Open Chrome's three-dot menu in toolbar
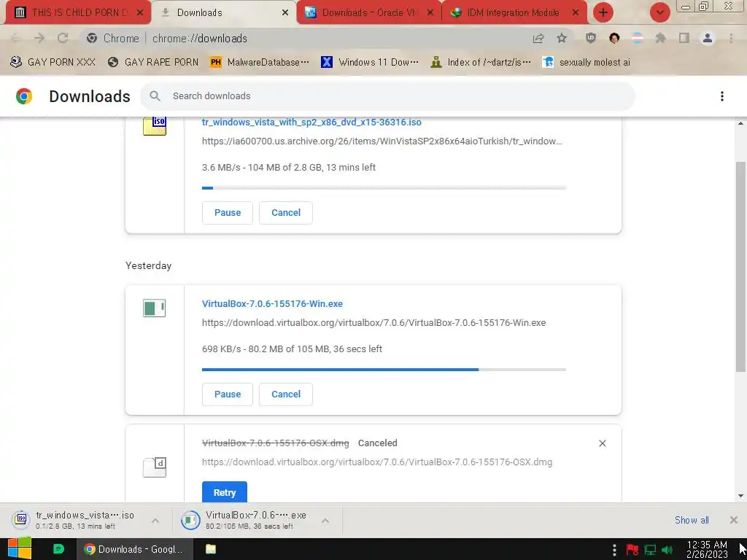Image resolution: width=747 pixels, height=560 pixels. [731, 38]
